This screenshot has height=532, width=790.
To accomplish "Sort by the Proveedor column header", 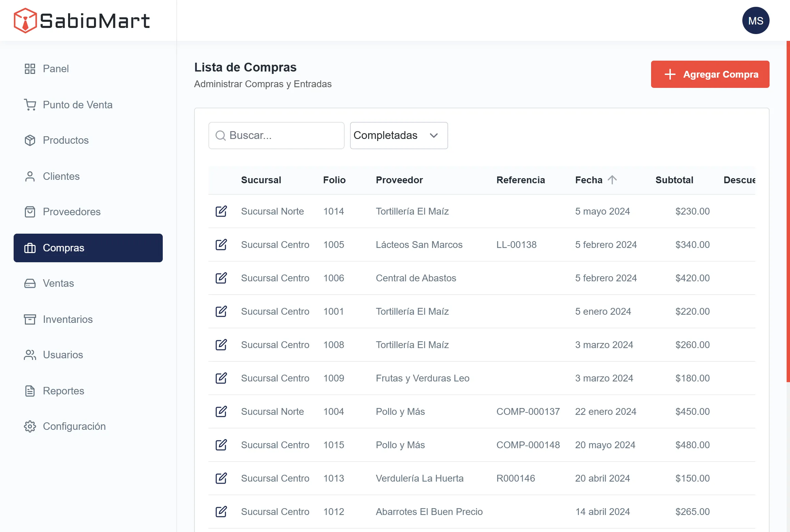I will coord(399,180).
